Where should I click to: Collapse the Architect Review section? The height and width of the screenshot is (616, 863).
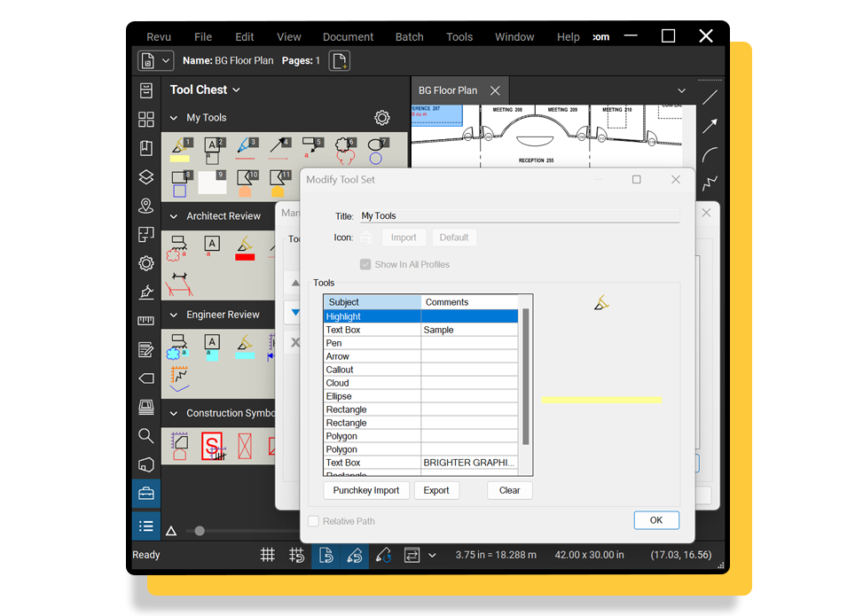click(x=174, y=216)
